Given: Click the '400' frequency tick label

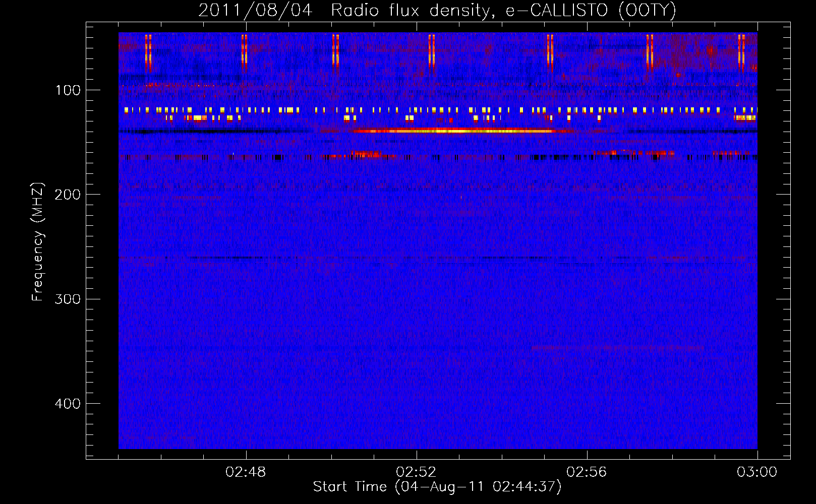Looking at the screenshot, I should pos(68,404).
